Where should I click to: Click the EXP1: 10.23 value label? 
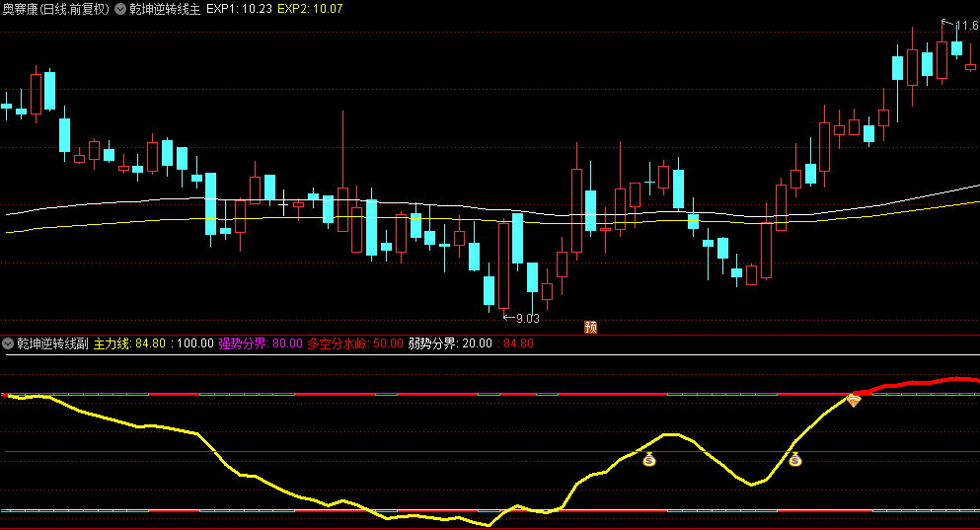(x=240, y=9)
